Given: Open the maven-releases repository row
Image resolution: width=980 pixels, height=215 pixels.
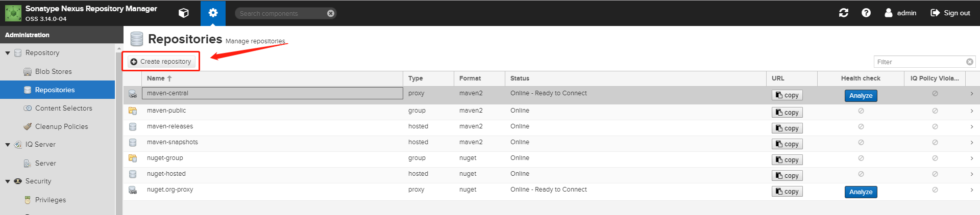Looking at the screenshot, I should 551,128.
